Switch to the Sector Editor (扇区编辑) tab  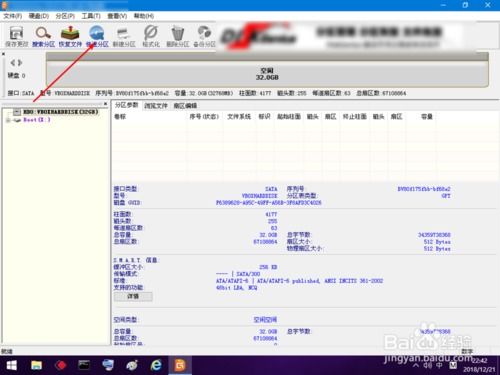pos(185,106)
